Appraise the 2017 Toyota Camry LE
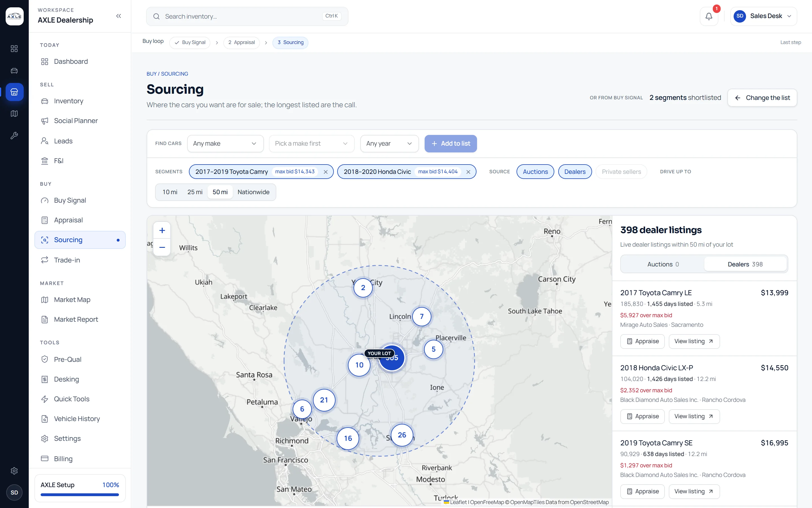The image size is (812, 508). [642, 341]
